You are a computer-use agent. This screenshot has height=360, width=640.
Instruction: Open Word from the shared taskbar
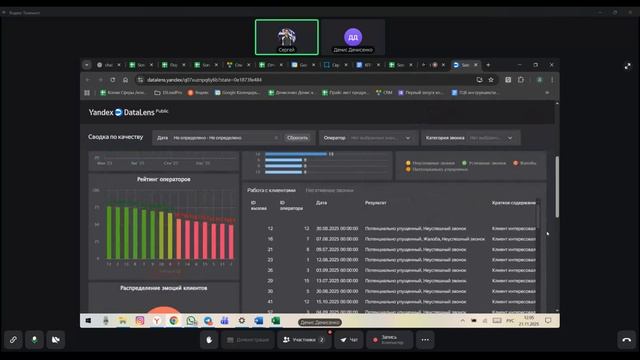tap(259, 321)
